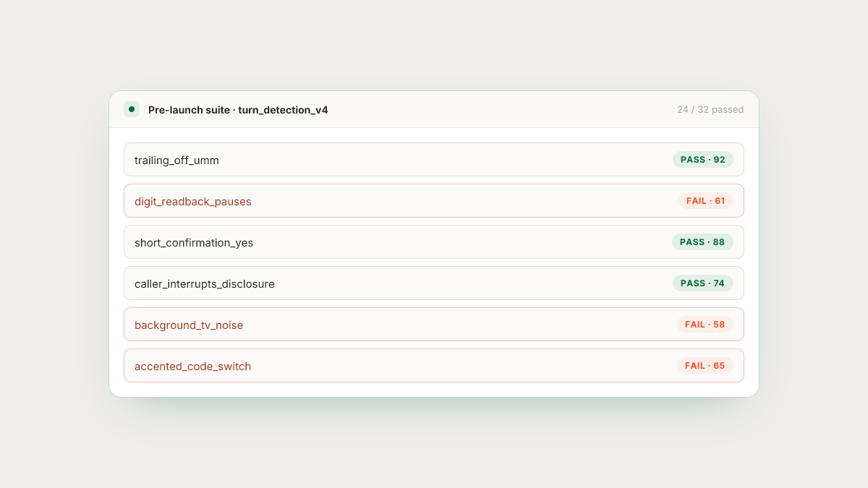Open the short_confirmation_yes test row
This screenshot has height=488, width=868.
(434, 242)
